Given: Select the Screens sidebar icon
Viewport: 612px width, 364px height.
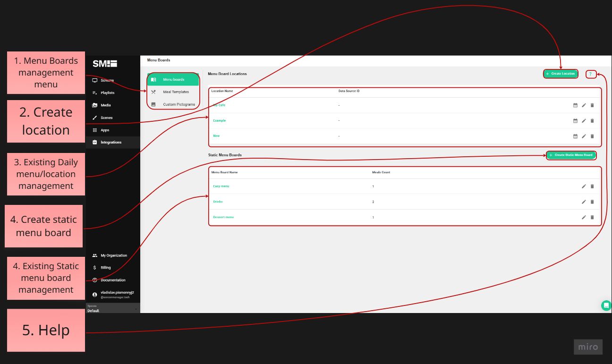Looking at the screenshot, I should coord(95,80).
